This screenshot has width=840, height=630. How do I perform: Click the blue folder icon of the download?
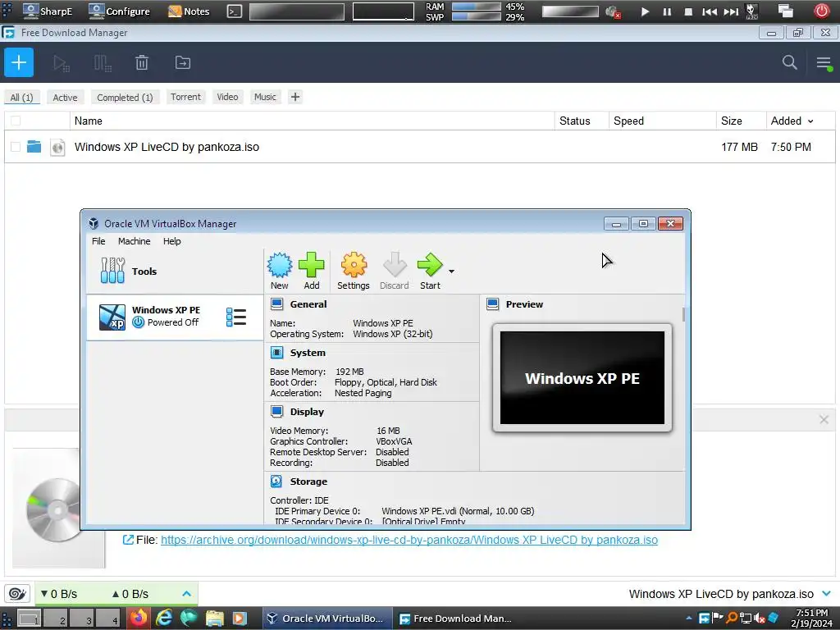pos(34,146)
